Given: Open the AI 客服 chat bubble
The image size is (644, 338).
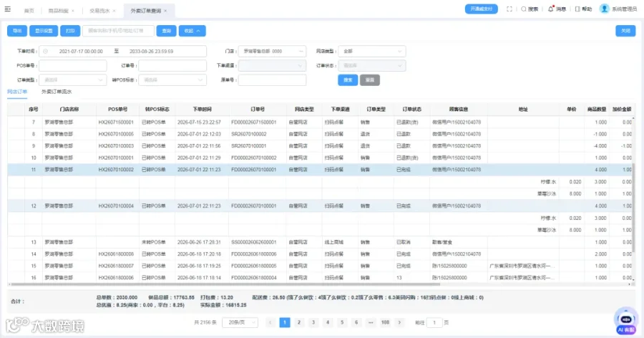Looking at the screenshot, I should point(626,321).
